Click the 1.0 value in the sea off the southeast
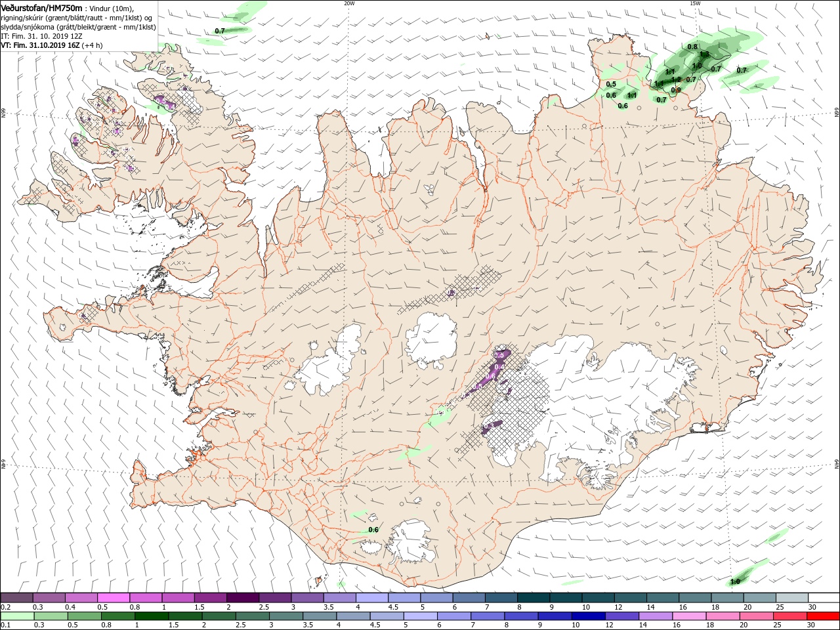This screenshot has width=840, height=630. (x=735, y=581)
